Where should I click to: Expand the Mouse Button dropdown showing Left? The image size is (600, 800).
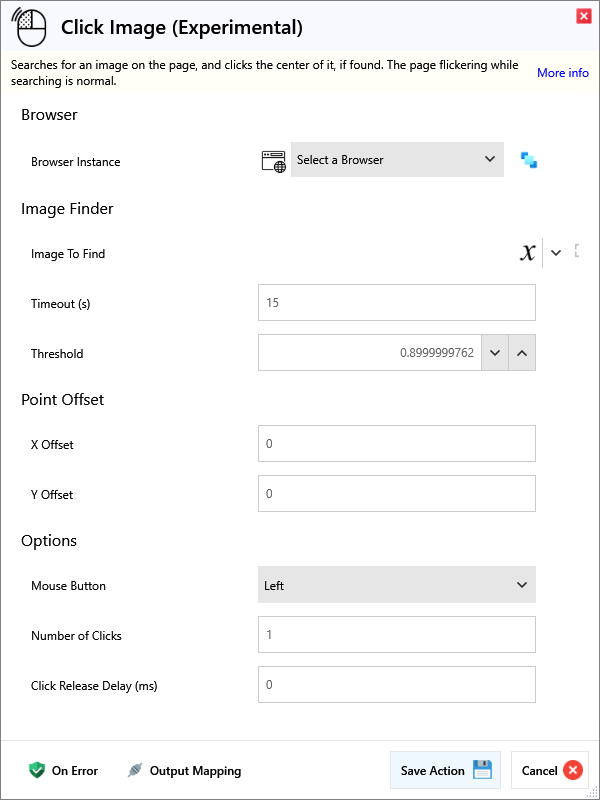coord(396,585)
